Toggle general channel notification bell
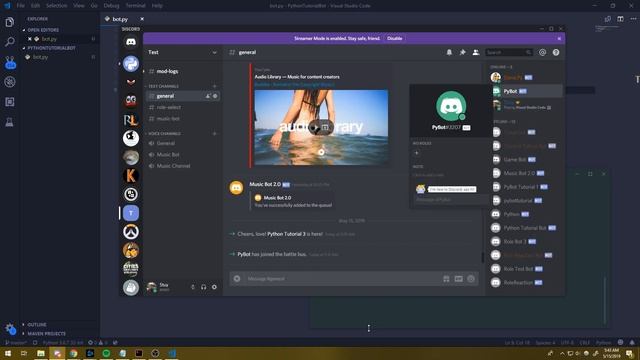This screenshot has height=360, width=640. coord(449,52)
